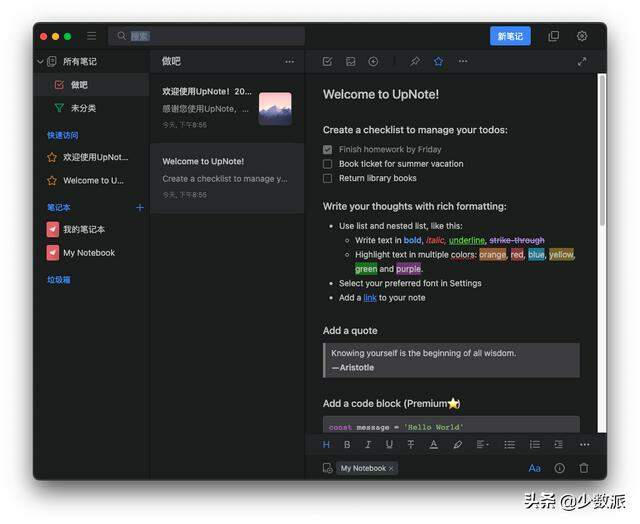Collapse the 所有笔记 tree chevron

click(x=40, y=62)
